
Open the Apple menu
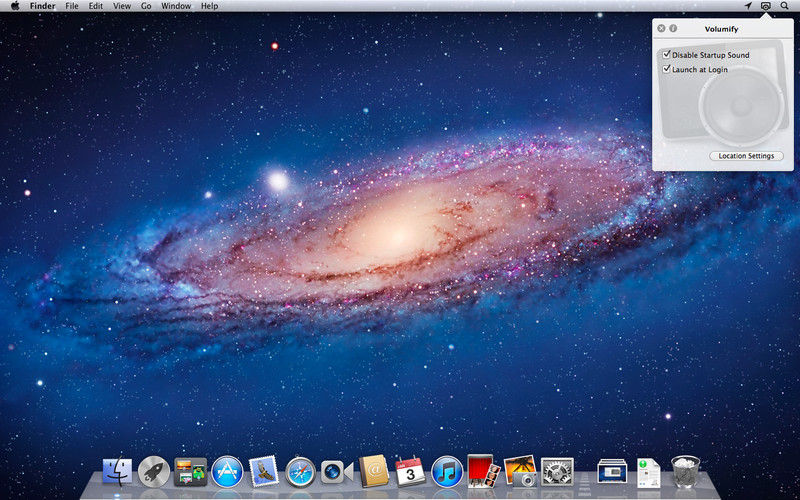15,6
